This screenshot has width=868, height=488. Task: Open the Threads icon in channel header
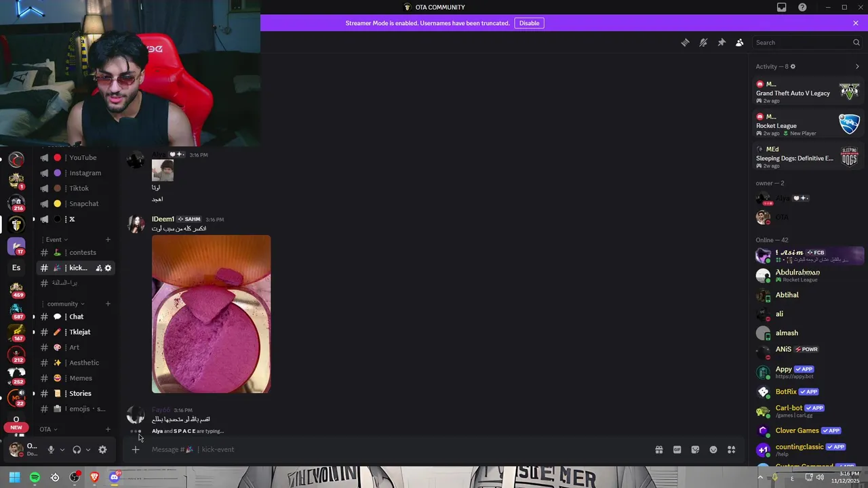tap(685, 43)
